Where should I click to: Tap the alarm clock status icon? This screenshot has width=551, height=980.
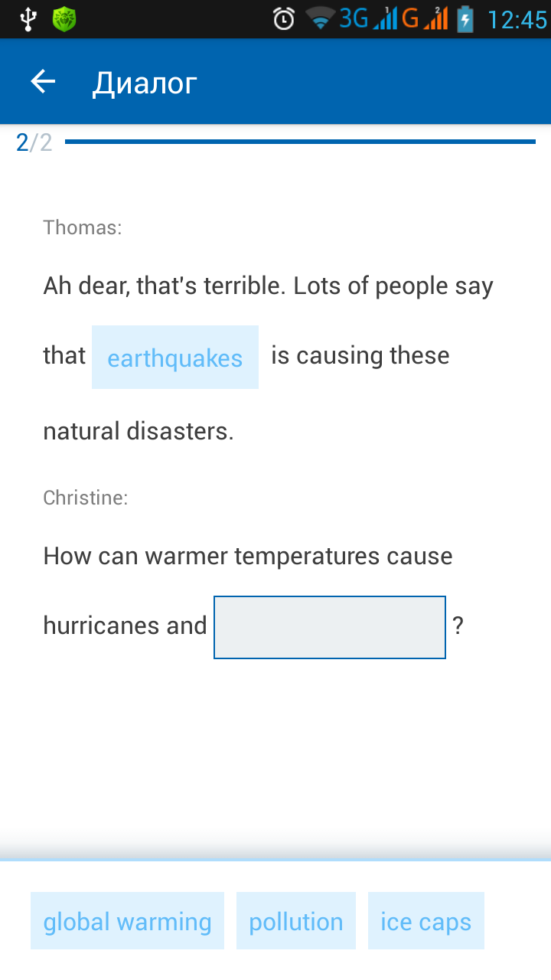[284, 18]
